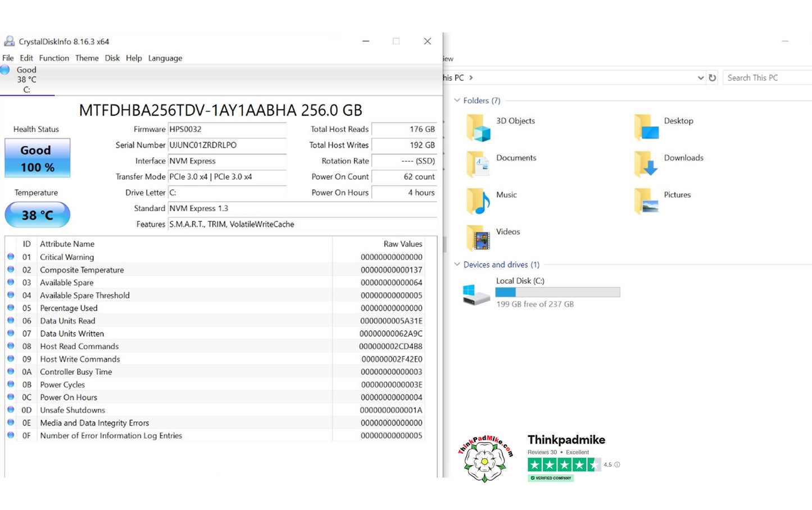
Task: Open the Pictures folder icon
Action: coord(646,201)
